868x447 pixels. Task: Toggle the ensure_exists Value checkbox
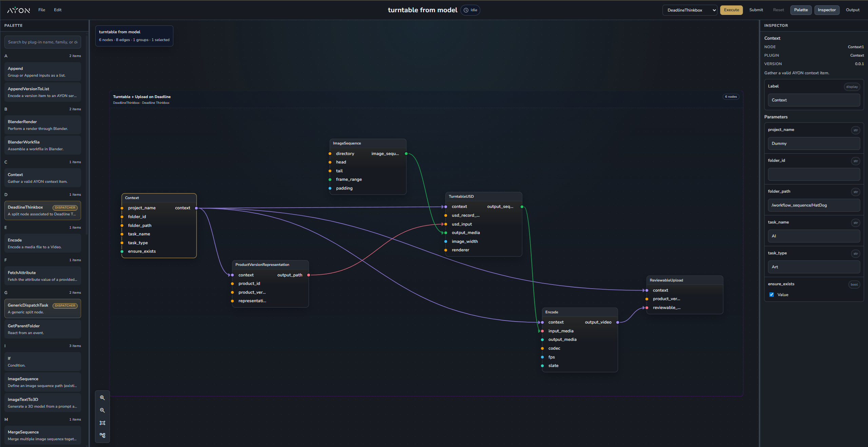[x=772, y=295]
